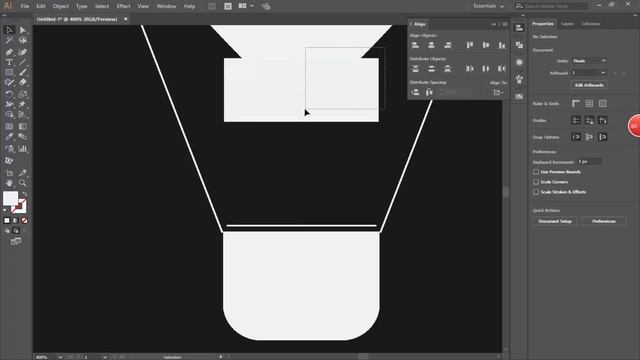This screenshot has width=640, height=360.
Task: Click the Fill color swatch
Action: coord(10,198)
